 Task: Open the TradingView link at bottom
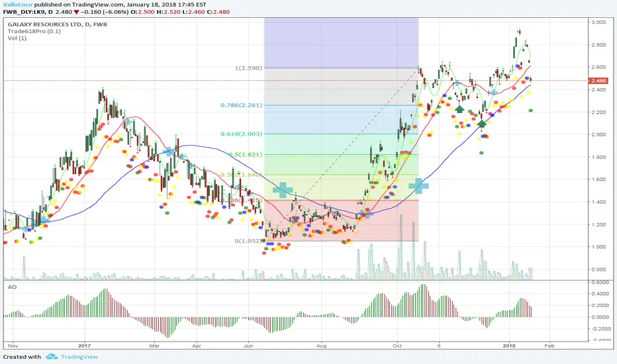79,357
